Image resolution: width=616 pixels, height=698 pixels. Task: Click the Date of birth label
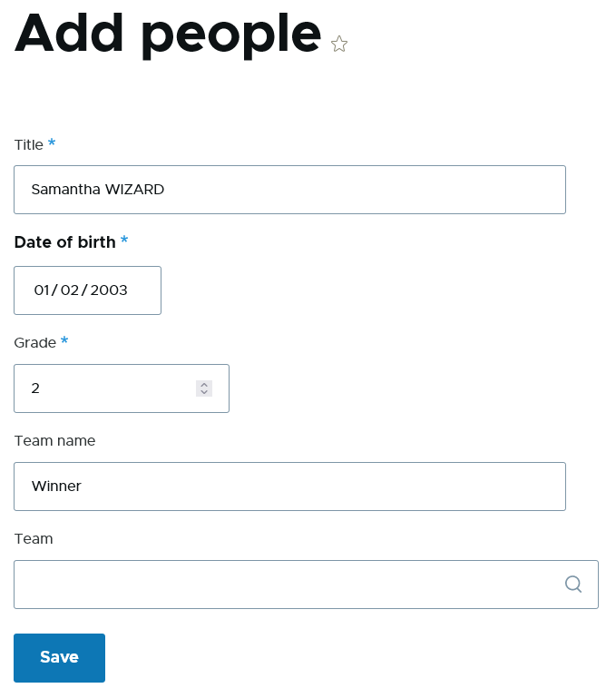tap(64, 242)
